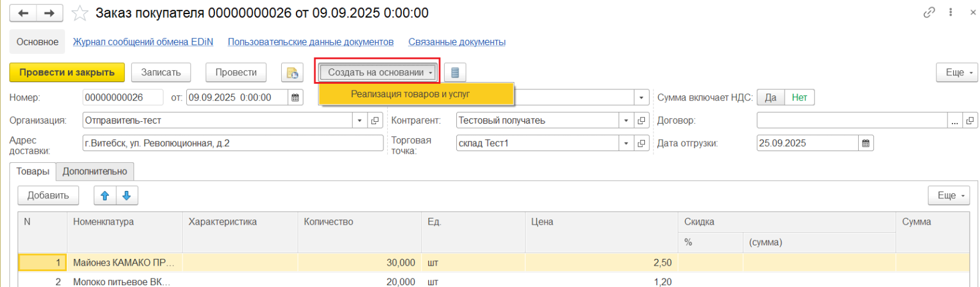980x287 pixels.
Task: Switch to the Дополнительно tab
Action: point(95,171)
